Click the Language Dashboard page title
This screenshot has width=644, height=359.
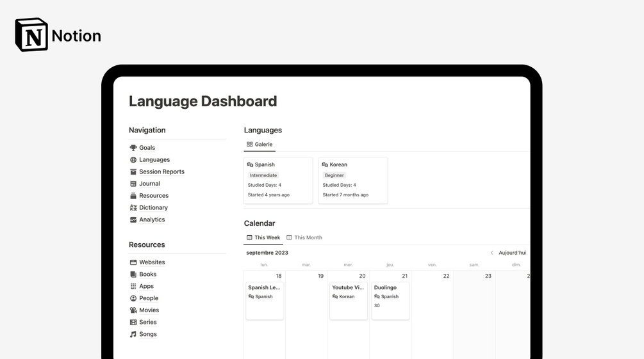pyautogui.click(x=203, y=101)
